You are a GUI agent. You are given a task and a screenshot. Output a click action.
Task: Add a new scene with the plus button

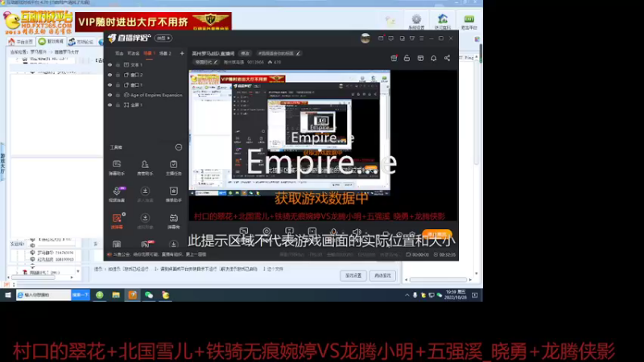(x=182, y=53)
